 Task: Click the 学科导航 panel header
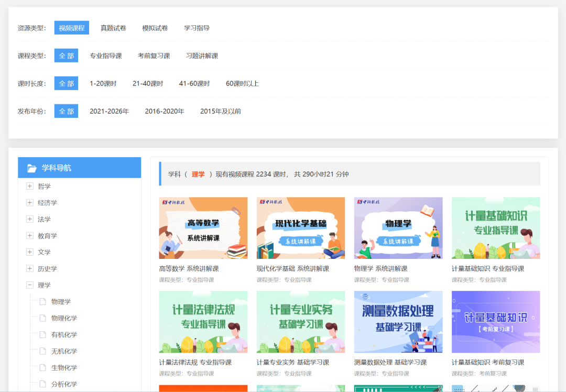click(80, 168)
